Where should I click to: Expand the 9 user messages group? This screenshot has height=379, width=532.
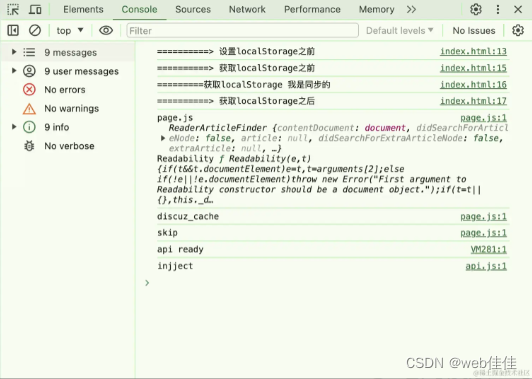tap(14, 71)
